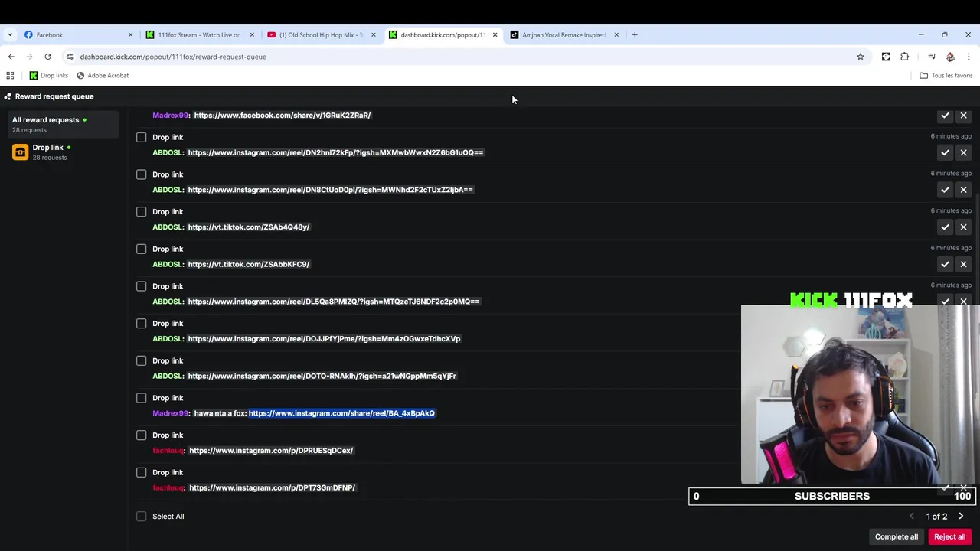Click the ABDOSL username on DOJJPfYjPme row
The height and width of the screenshot is (551, 980).
tap(168, 339)
